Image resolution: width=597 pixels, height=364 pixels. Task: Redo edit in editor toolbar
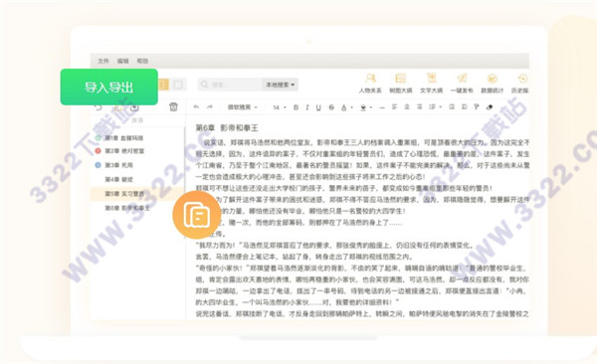[x=209, y=107]
